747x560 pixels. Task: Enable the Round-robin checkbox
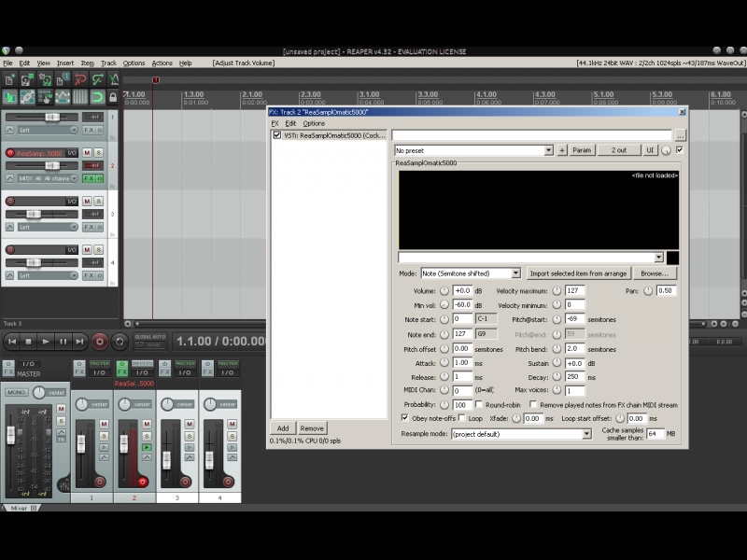click(478, 405)
